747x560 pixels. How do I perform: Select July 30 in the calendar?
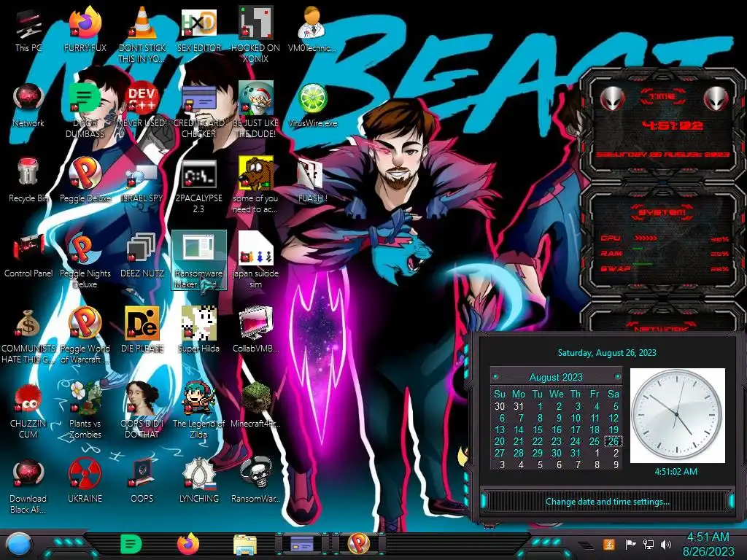pyautogui.click(x=499, y=406)
